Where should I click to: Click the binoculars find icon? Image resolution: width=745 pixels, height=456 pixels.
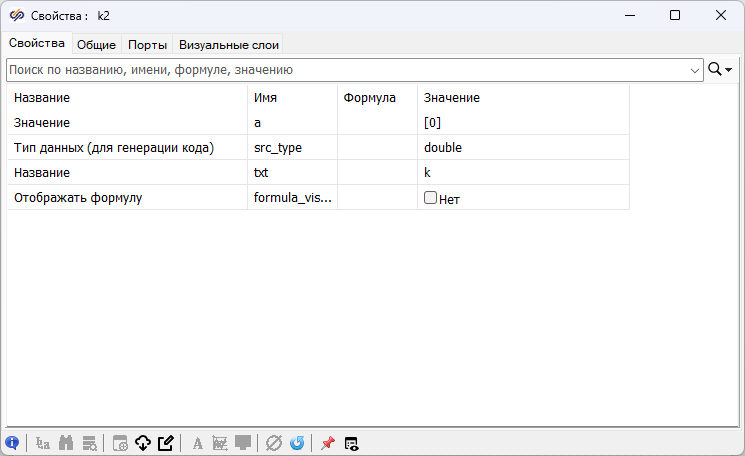tap(67, 443)
